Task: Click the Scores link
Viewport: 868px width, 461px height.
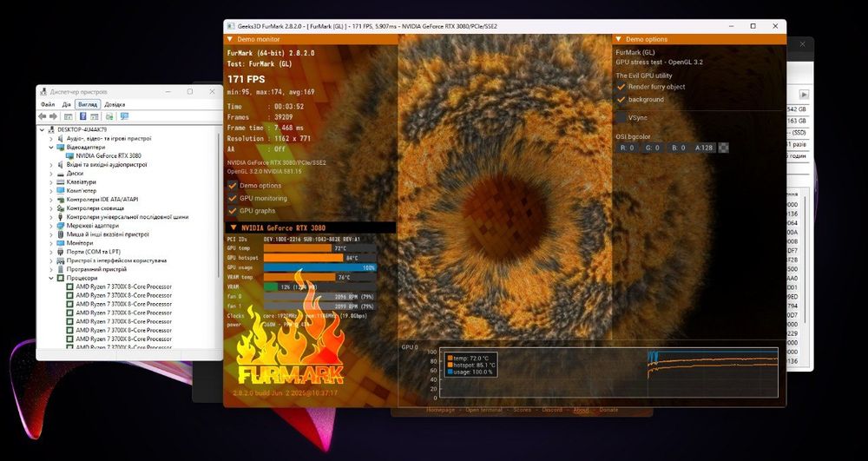Action: [x=522, y=410]
